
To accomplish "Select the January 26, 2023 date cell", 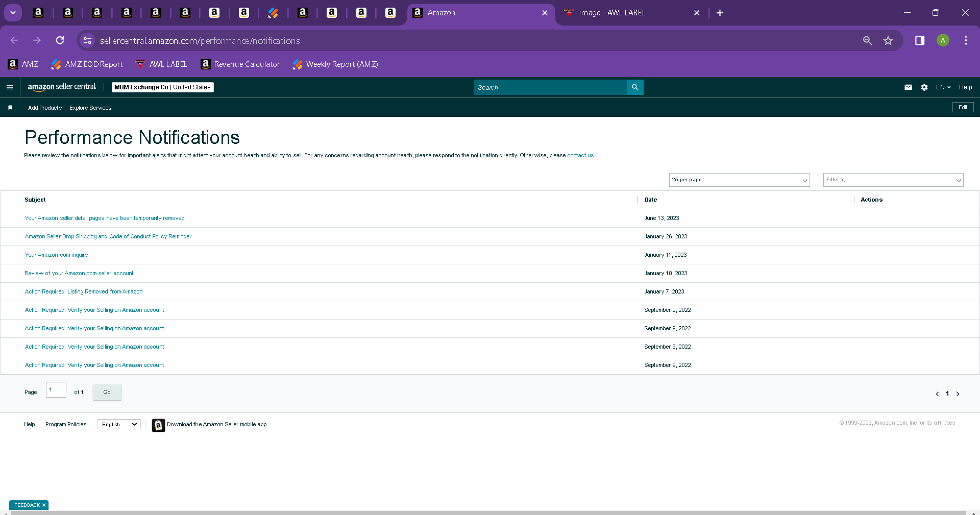I will pyautogui.click(x=666, y=236).
